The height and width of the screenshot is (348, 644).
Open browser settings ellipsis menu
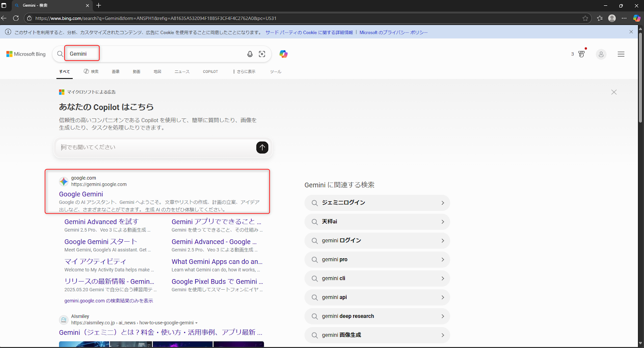click(x=624, y=18)
